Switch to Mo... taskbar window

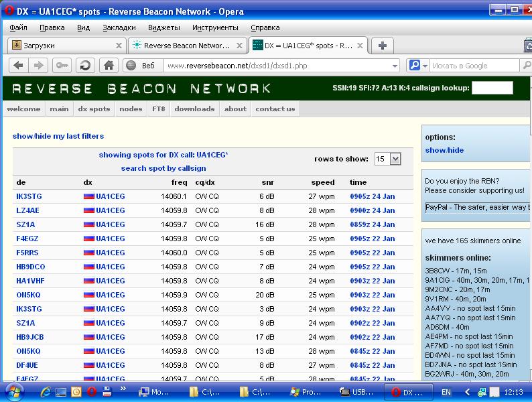[x=155, y=393]
